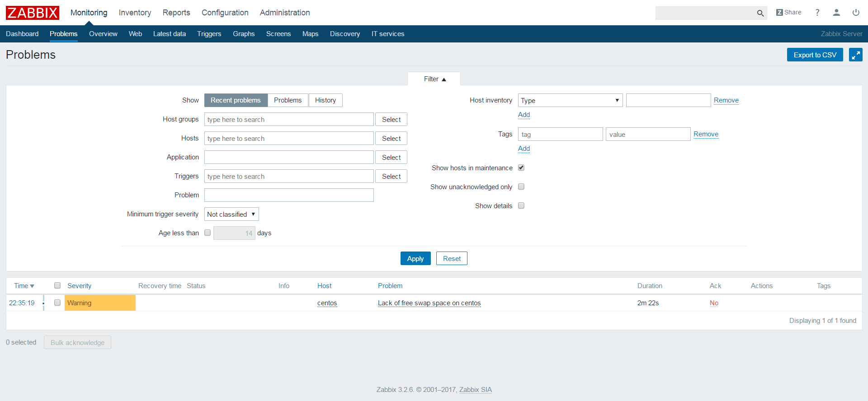This screenshot has height=401, width=868.
Task: Open the centos host link
Action: click(x=327, y=303)
